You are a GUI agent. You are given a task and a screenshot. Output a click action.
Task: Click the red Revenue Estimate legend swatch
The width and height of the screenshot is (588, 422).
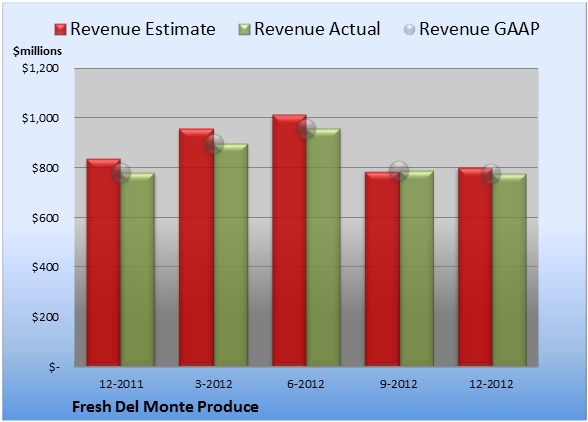click(60, 30)
